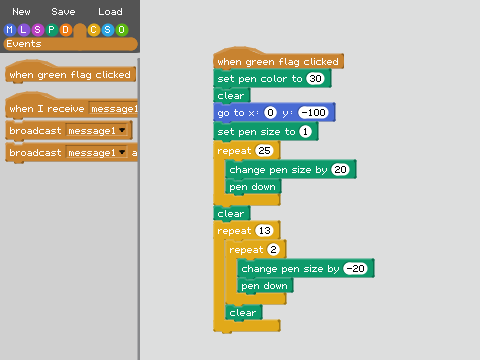This screenshot has width=480, height=360.
Task: Click the 'clear' block inside repeat 13
Action: [x=243, y=313]
